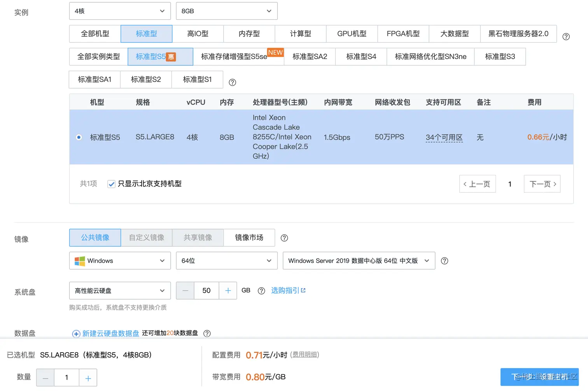
Task: Open help beside 标准型S1 tab row
Action: click(x=232, y=82)
